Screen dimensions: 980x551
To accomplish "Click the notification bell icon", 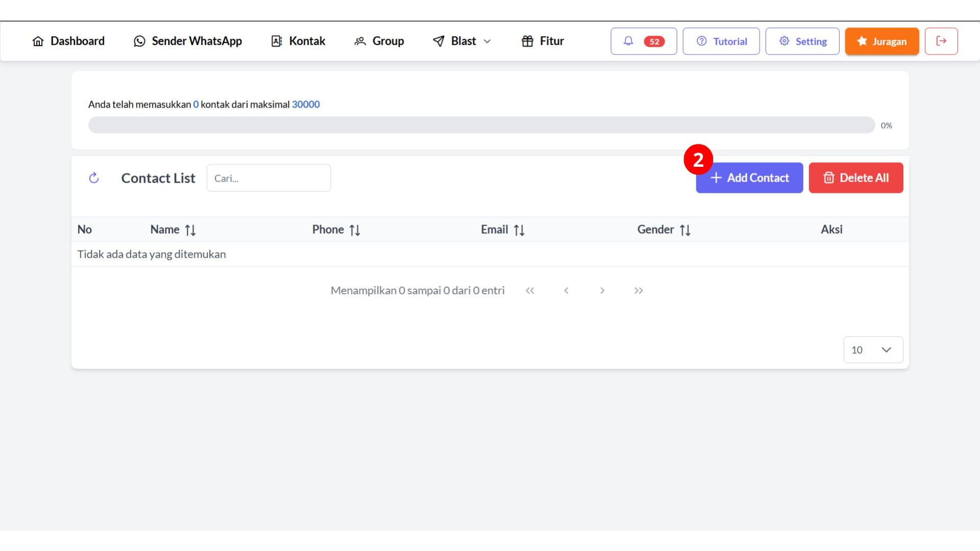I will click(x=627, y=41).
